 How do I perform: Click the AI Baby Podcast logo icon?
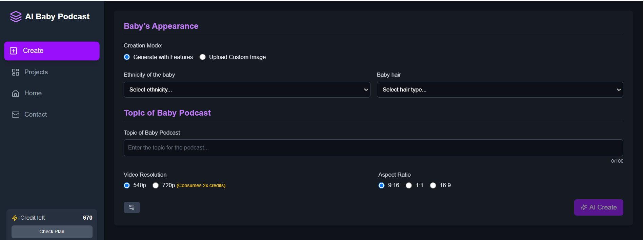(x=16, y=17)
